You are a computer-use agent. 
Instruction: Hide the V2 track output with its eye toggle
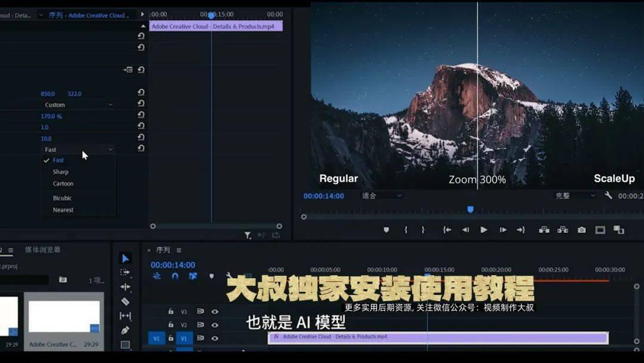(x=215, y=325)
